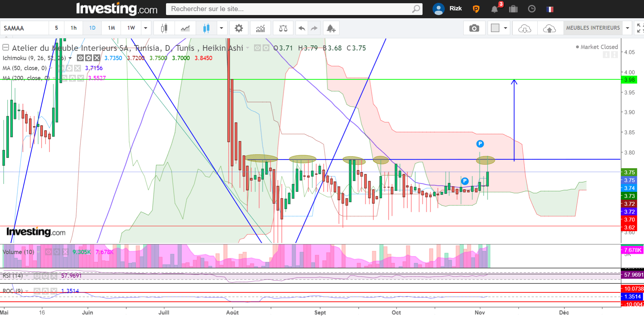This screenshot has height=316, width=644.
Task: Toggle visibility of MA 200 indicator
Action: tap(64, 78)
